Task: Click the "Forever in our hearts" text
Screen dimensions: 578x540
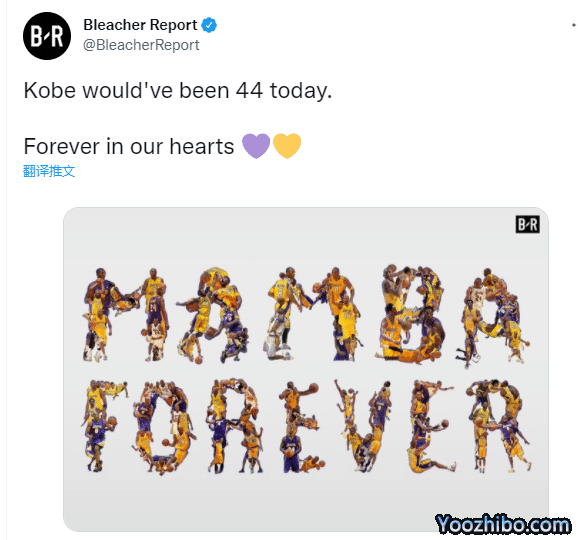Action: point(129,146)
